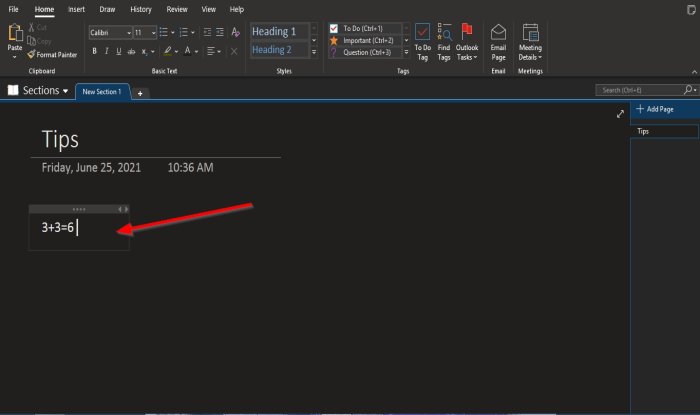Open the Sections notebook dropdown

coord(38,91)
